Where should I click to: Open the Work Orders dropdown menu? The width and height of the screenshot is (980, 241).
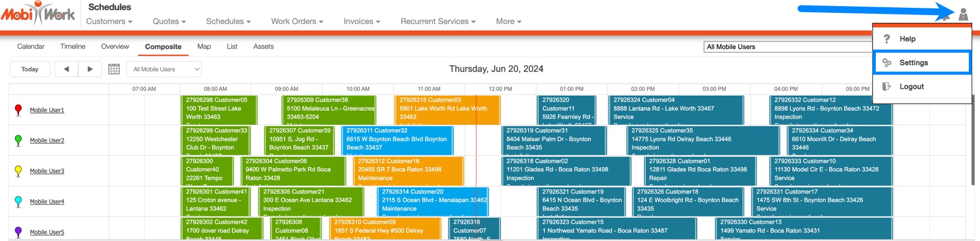297,21
